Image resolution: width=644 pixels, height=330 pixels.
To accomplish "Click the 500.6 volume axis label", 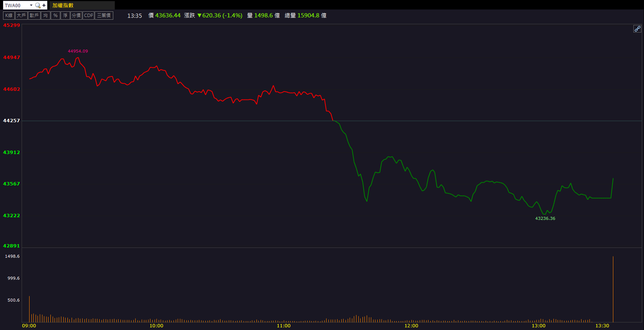I will 14,300.
